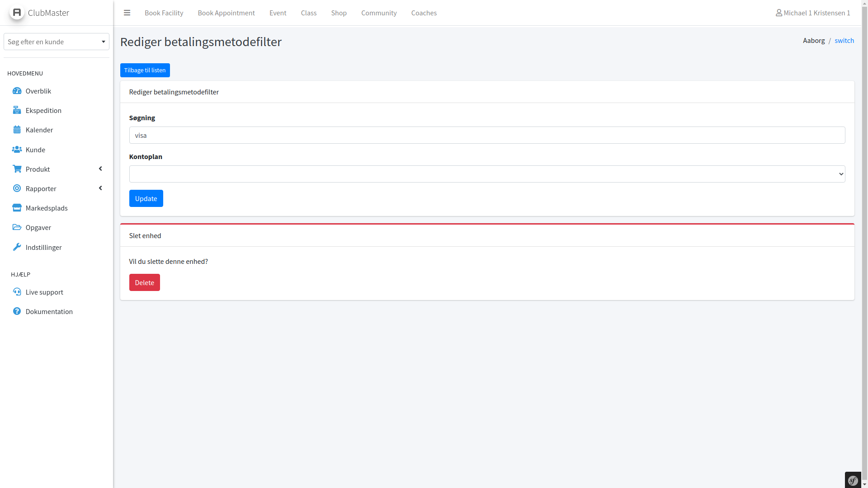Open the Community menu item
The image size is (868, 488).
(379, 13)
